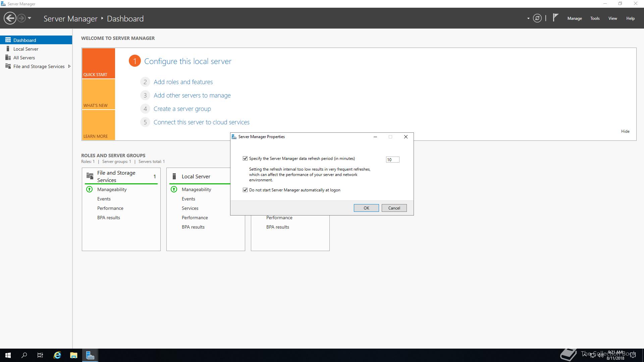This screenshot has width=644, height=362.
Task: Open the Tools menu
Action: 595,18
